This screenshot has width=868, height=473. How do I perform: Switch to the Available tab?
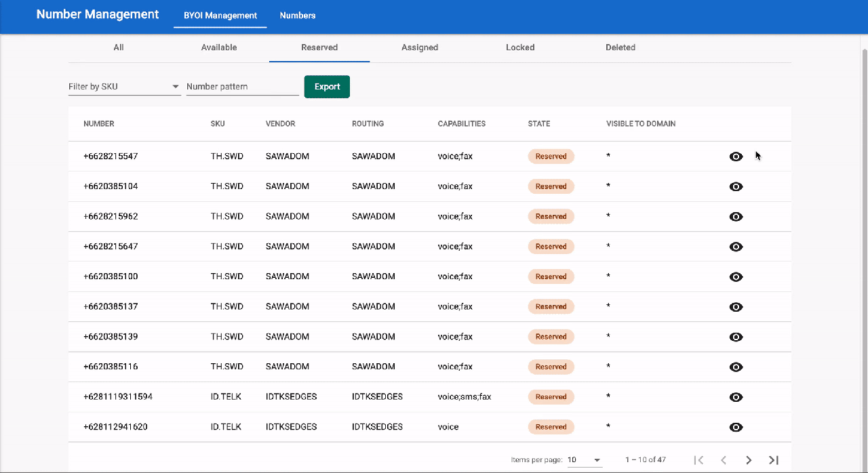[219, 47]
